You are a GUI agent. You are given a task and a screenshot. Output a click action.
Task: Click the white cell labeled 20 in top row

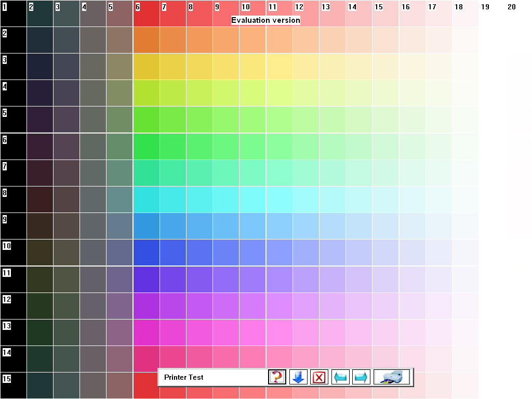point(518,14)
